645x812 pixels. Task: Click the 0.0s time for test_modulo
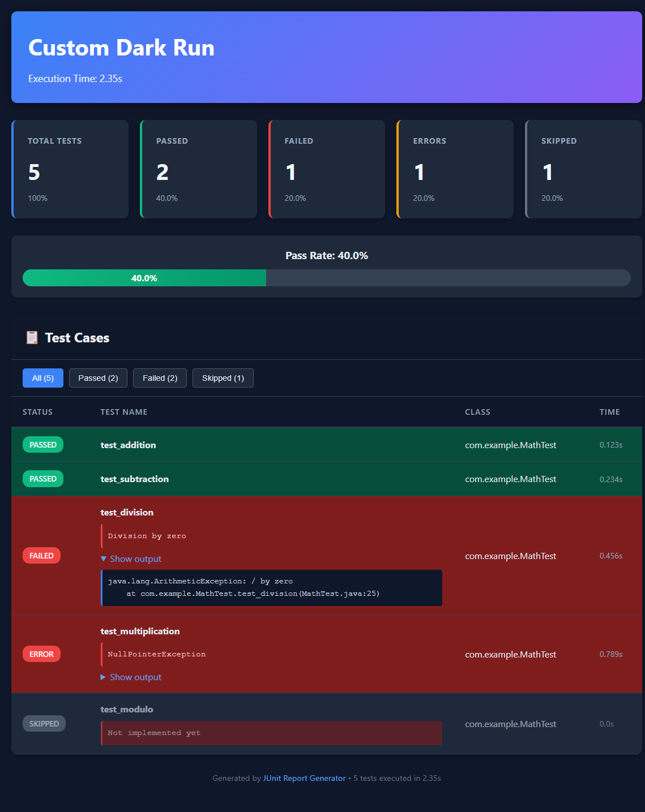click(x=606, y=724)
